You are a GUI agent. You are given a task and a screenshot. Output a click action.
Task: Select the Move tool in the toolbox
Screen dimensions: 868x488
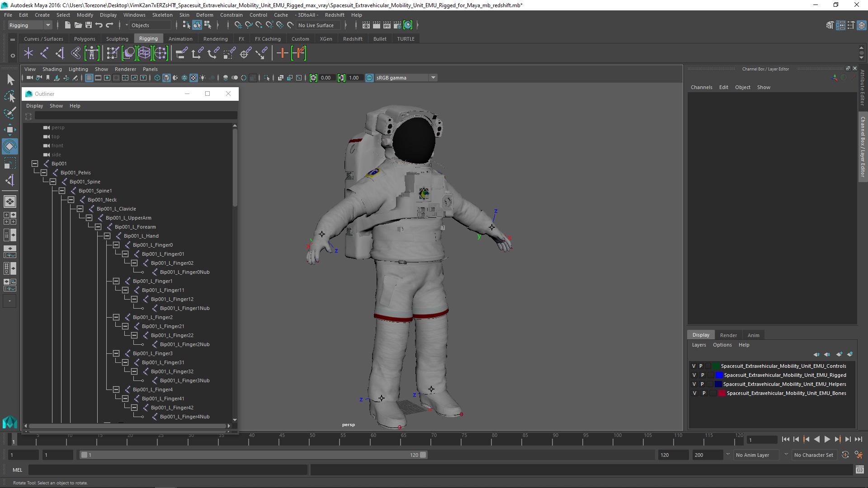9,130
